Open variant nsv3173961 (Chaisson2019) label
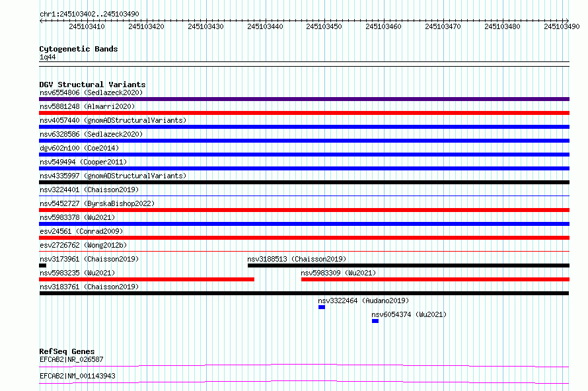The image size is (588, 391). pos(89,259)
